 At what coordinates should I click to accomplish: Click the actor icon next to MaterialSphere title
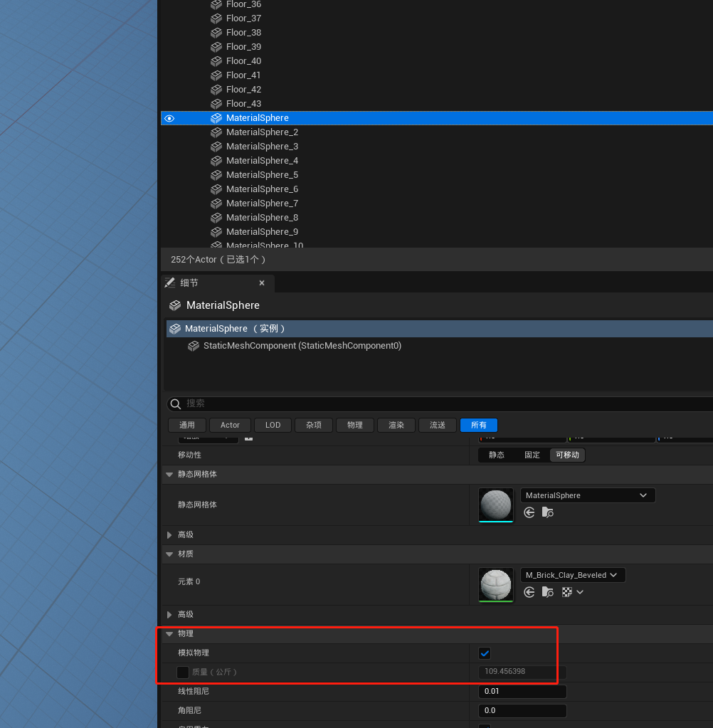pyautogui.click(x=175, y=305)
